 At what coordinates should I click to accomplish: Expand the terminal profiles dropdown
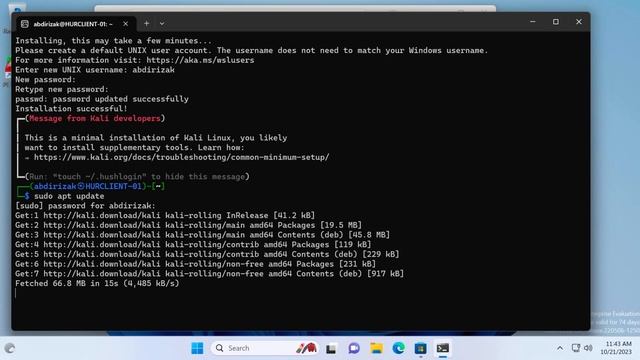(162, 24)
